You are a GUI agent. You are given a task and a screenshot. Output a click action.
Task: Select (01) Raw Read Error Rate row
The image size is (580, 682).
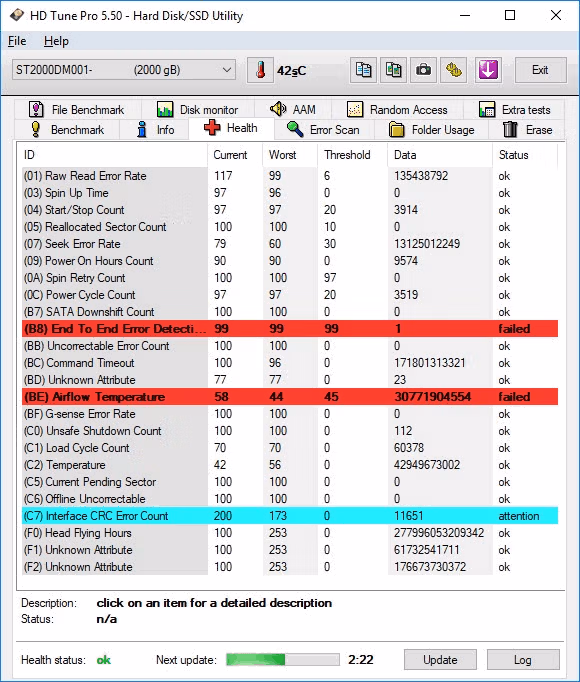(290, 176)
